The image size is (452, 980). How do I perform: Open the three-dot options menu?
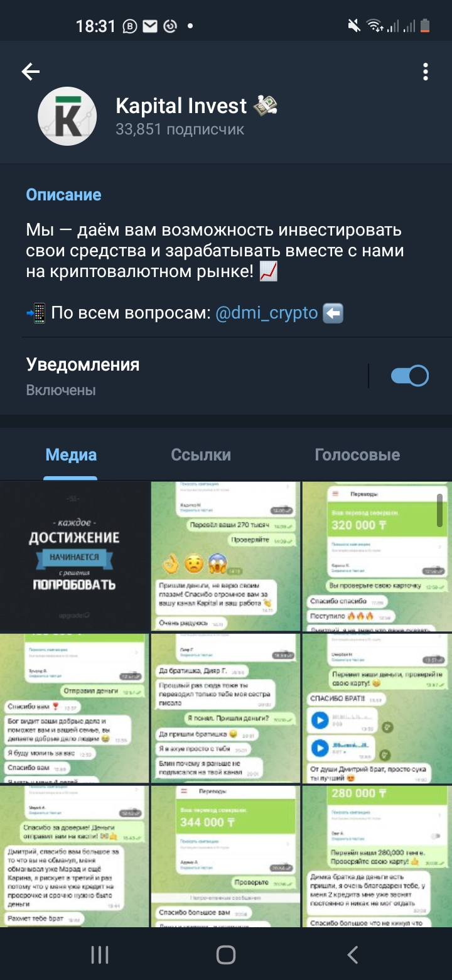coord(426,72)
